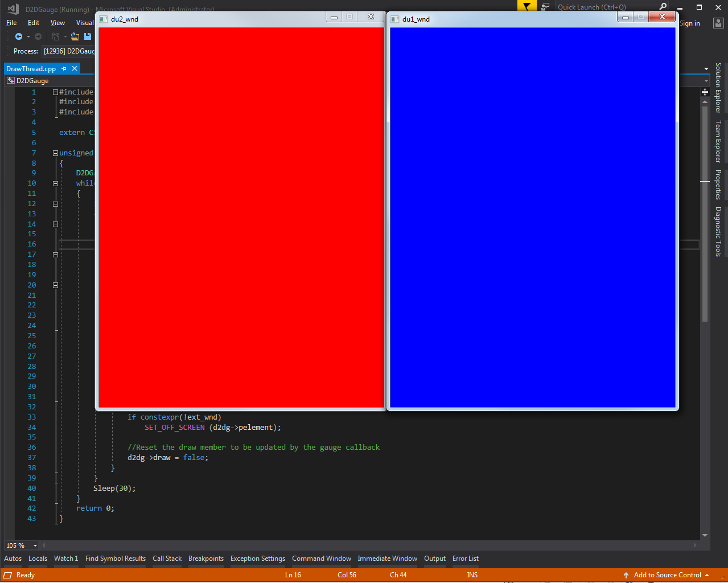
Task: Open the Solution Explorer side tab
Action: (x=718, y=87)
